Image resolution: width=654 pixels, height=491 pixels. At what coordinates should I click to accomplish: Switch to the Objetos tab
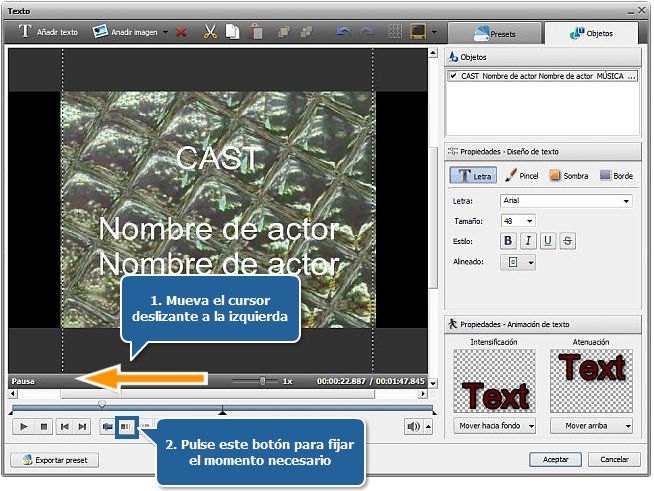tap(590, 33)
